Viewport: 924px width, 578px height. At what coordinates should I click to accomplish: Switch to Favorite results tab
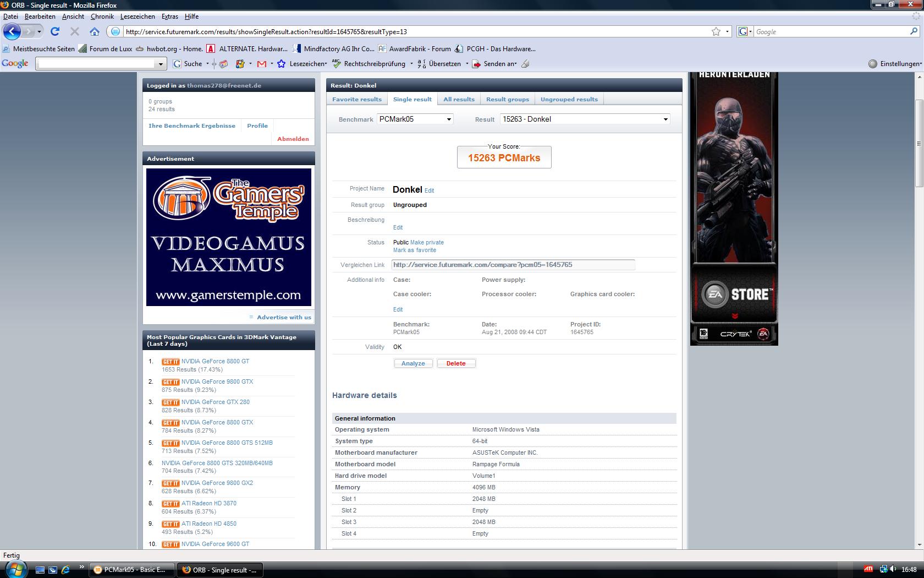pyautogui.click(x=357, y=99)
